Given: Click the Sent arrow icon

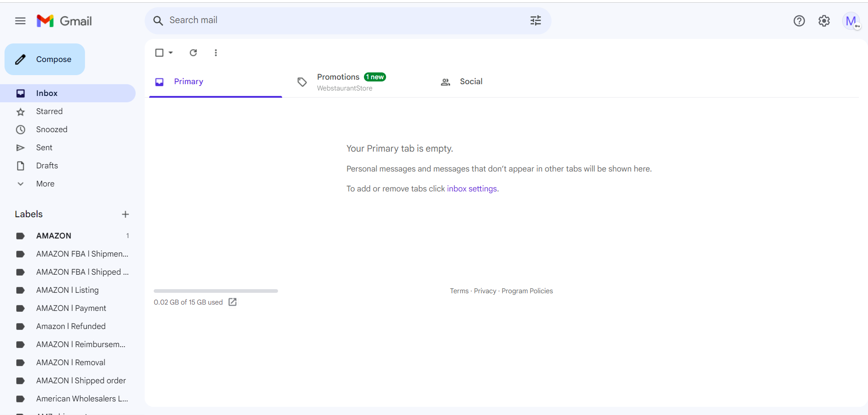Looking at the screenshot, I should tap(20, 148).
